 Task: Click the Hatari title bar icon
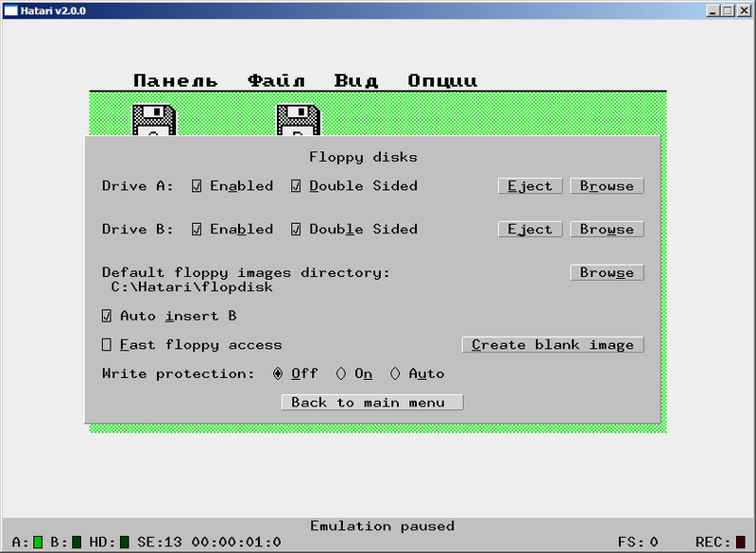point(10,10)
